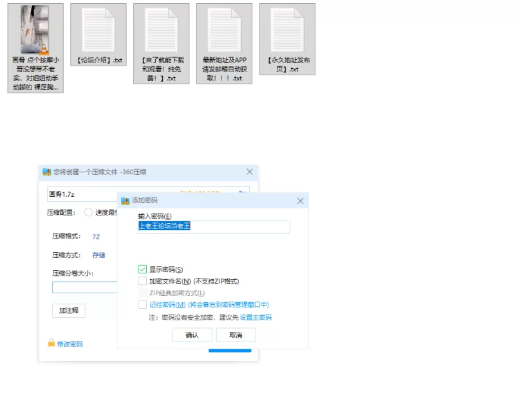515x420 pixels.
Task: Click the lock icon beside 修改密码
Action: pyautogui.click(x=51, y=343)
